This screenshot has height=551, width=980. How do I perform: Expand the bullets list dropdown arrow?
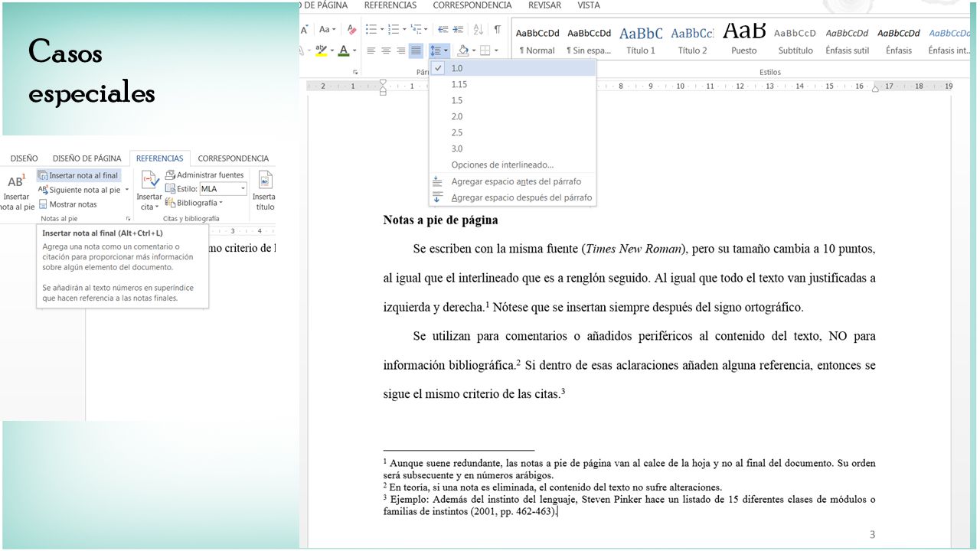click(x=381, y=29)
